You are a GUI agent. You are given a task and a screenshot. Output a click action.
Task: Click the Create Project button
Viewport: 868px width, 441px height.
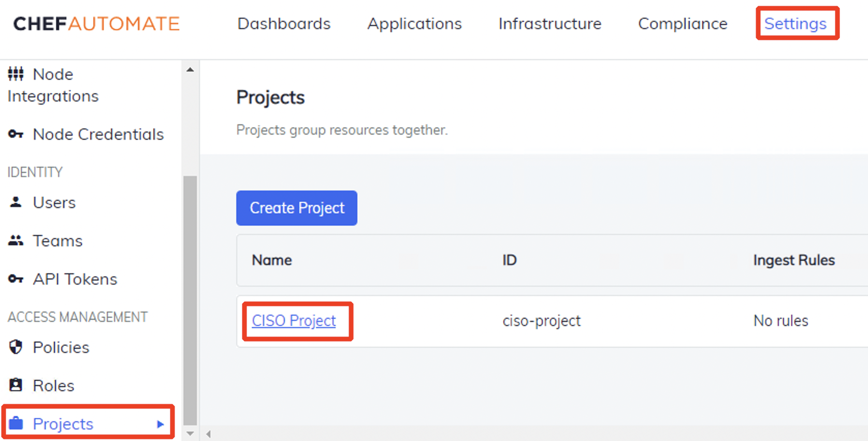297,208
